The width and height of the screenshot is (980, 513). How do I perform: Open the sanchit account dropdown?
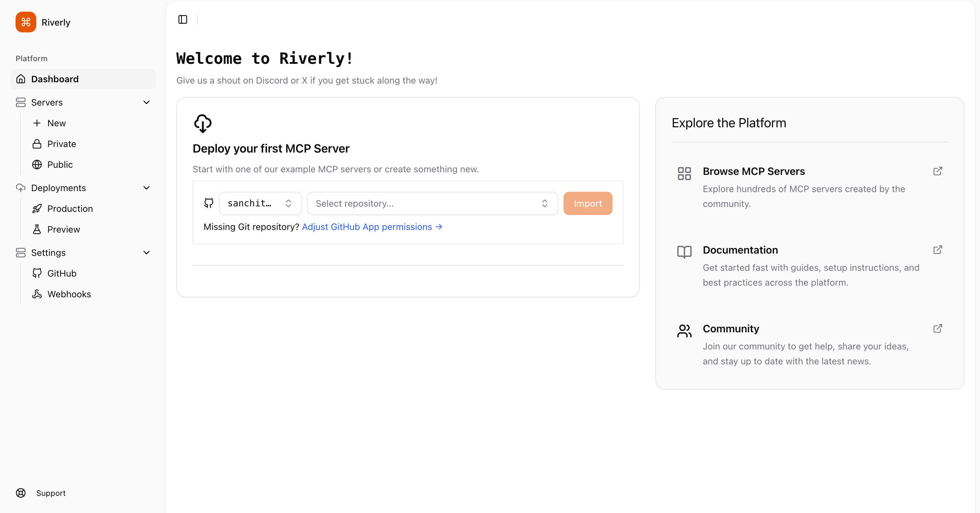click(x=260, y=203)
